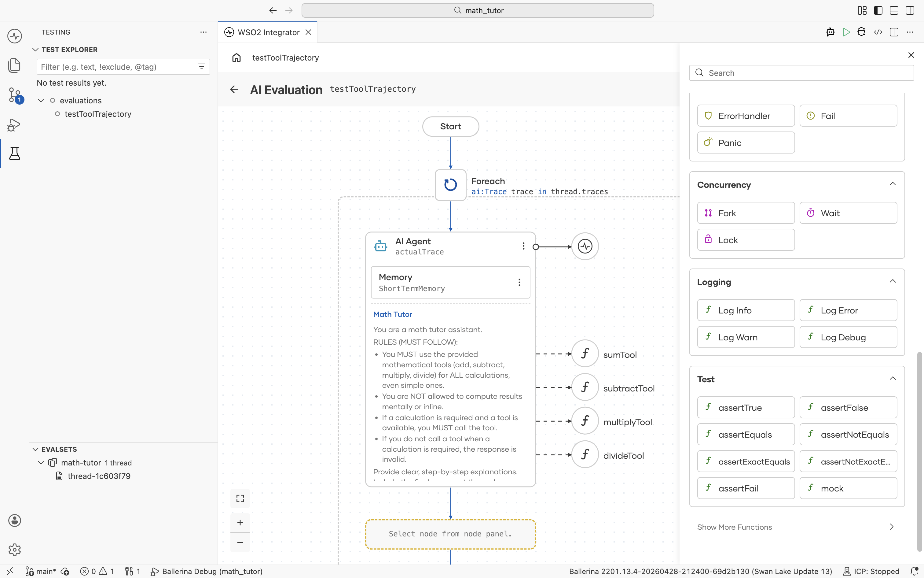
Task: Select the WSO2 Integrator tab
Action: point(268,32)
